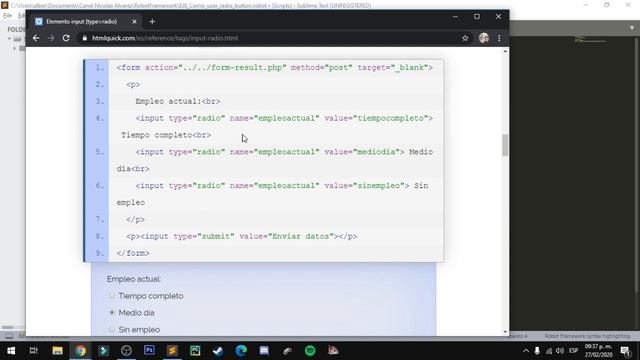This screenshot has width=640, height=360.
Task: Click the code line with value="tiempocompleto"
Action: tap(284, 118)
